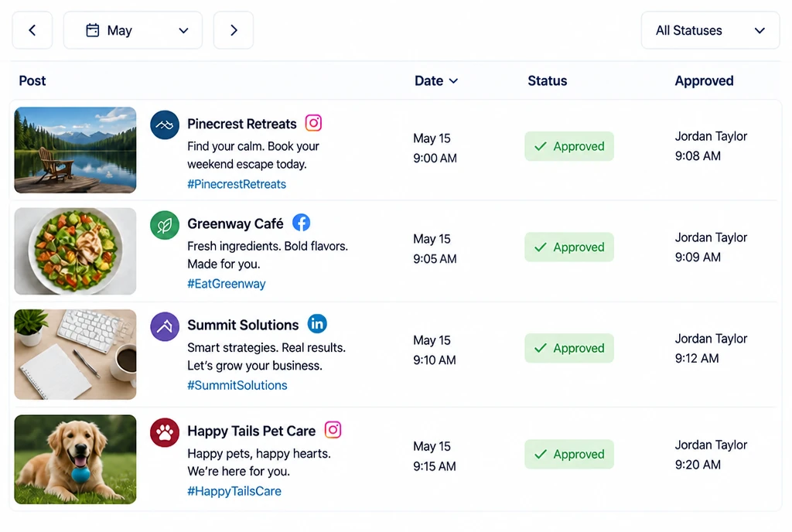Open the #SummitSolutions hashtag link

pos(237,385)
